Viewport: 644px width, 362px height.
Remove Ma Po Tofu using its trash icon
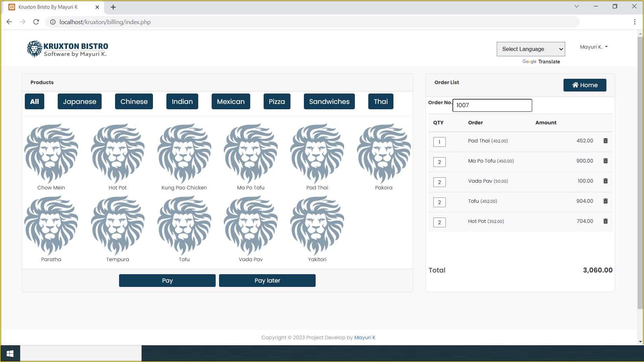[606, 161]
